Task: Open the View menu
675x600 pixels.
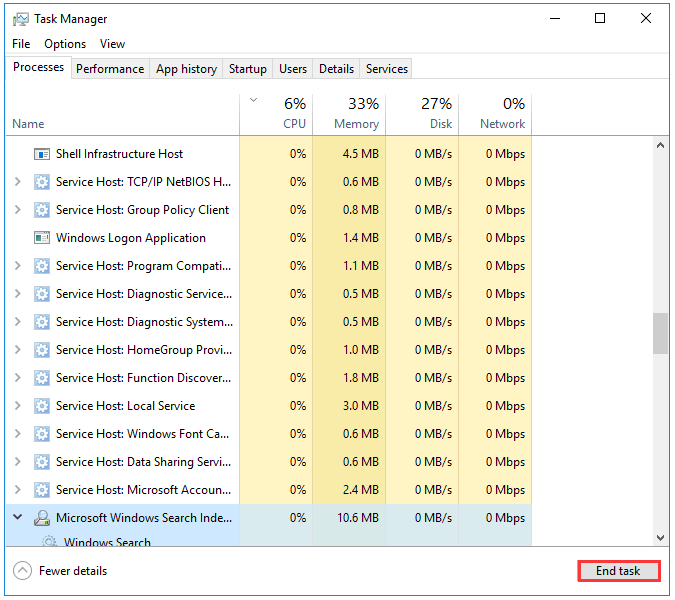Action: pyautogui.click(x=112, y=44)
